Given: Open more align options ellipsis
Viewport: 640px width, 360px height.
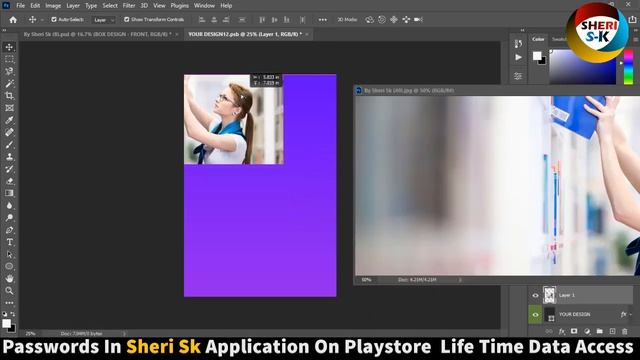Looking at the screenshot, I should (322, 20).
